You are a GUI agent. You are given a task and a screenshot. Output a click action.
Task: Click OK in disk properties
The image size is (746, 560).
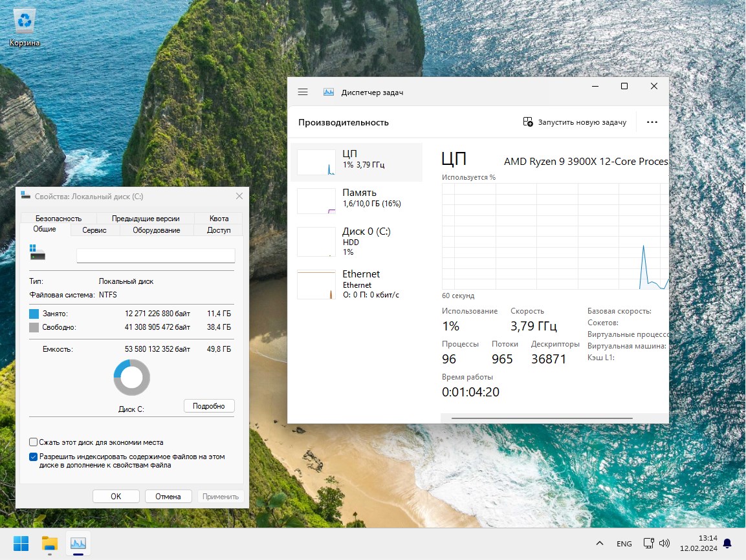[116, 496]
